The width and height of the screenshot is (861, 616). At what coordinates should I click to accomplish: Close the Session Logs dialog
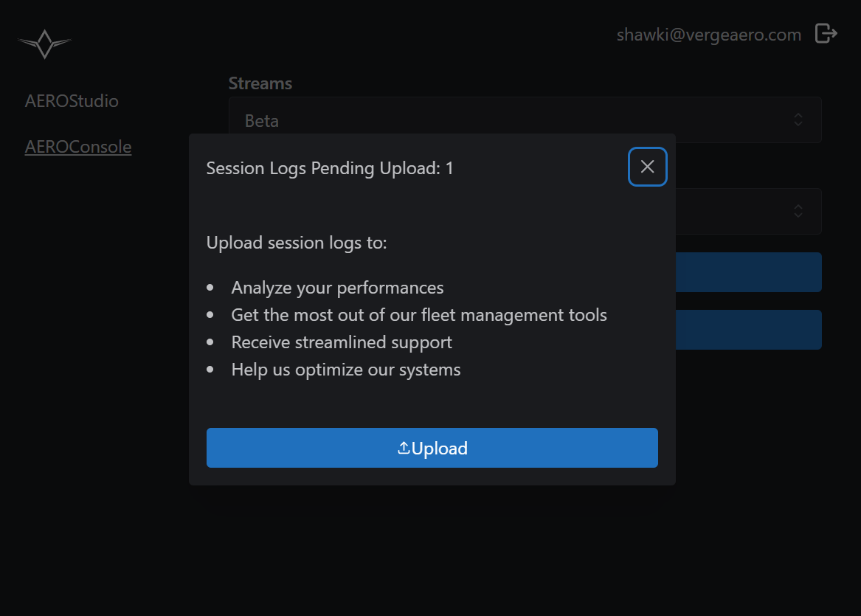[647, 167]
